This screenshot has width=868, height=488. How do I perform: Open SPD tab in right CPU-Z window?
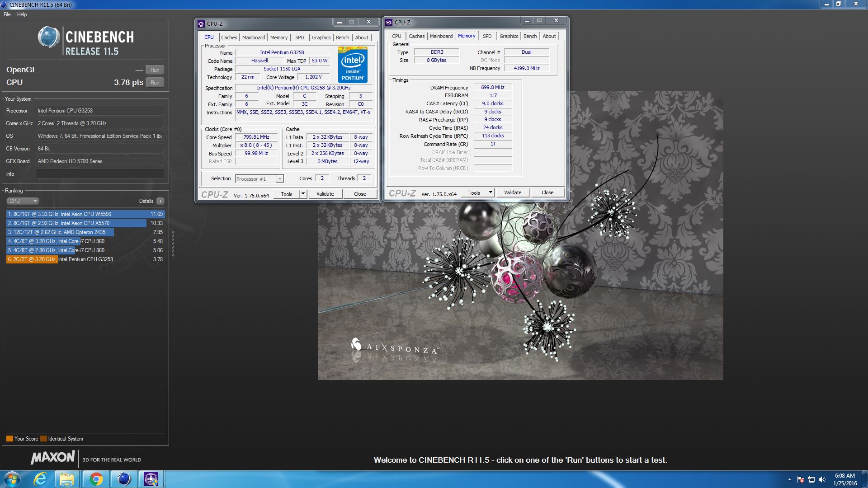[487, 36]
